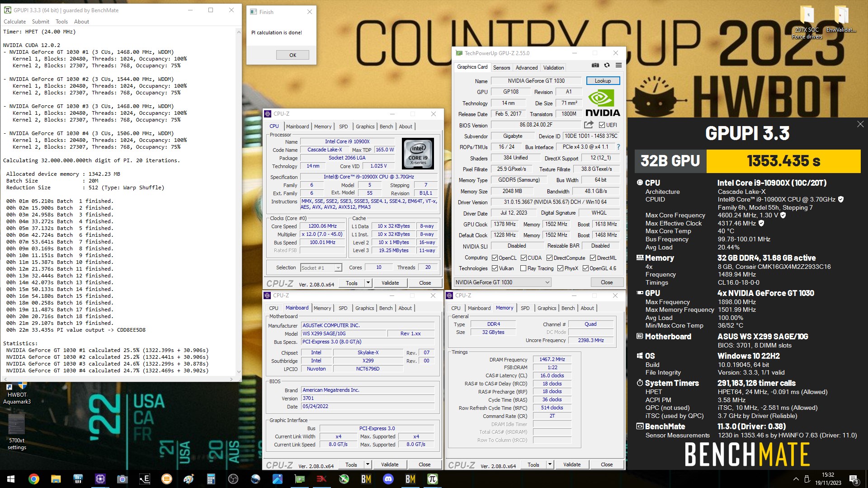
Task: Open the Calculate menu in GPUPI
Action: (x=15, y=22)
